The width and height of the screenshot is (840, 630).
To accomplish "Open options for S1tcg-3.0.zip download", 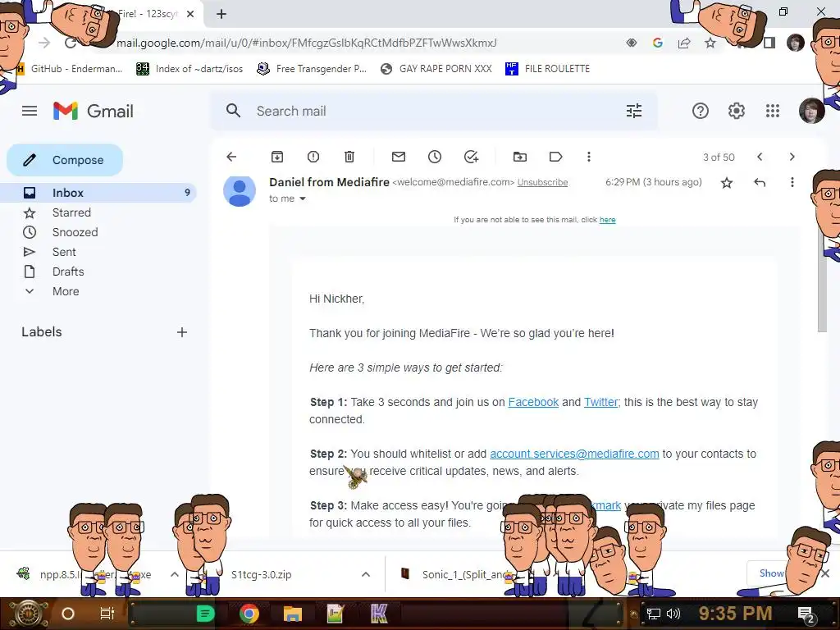I will (366, 574).
